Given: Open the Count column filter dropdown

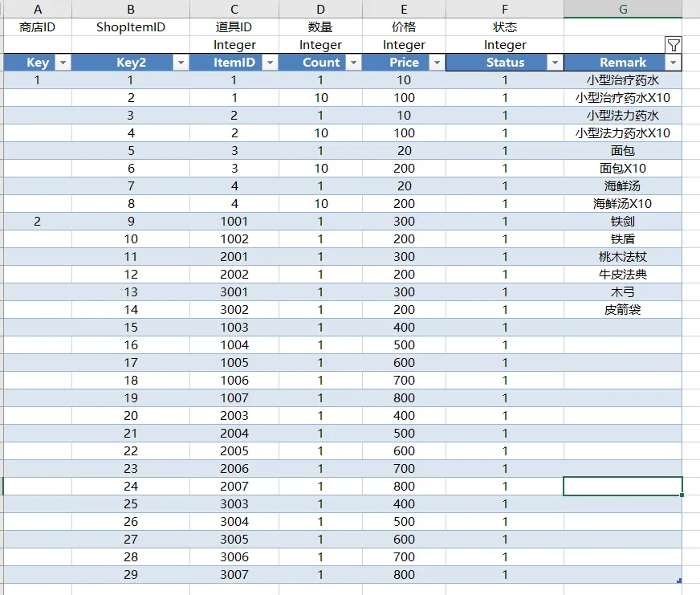Looking at the screenshot, I should [353, 63].
